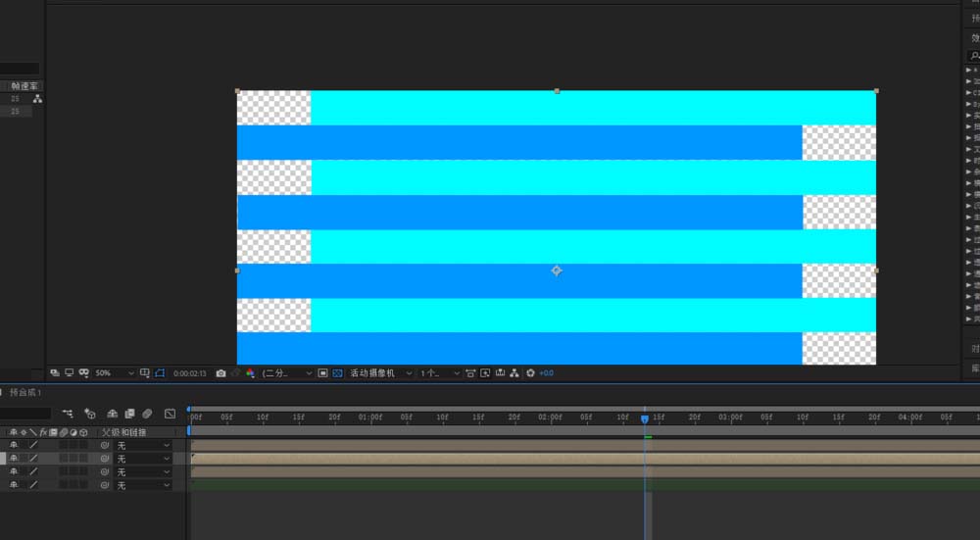
Task: Toggle hide shy layers in timeline
Action: pos(113,414)
